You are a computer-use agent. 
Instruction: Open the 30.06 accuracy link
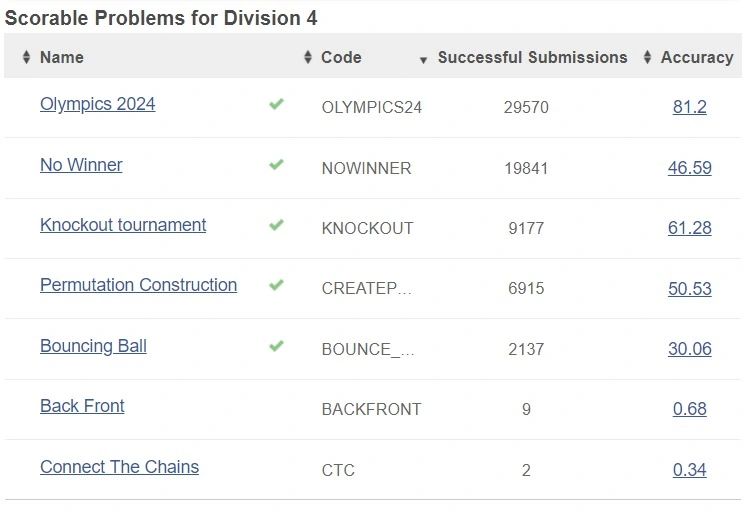[689, 349]
